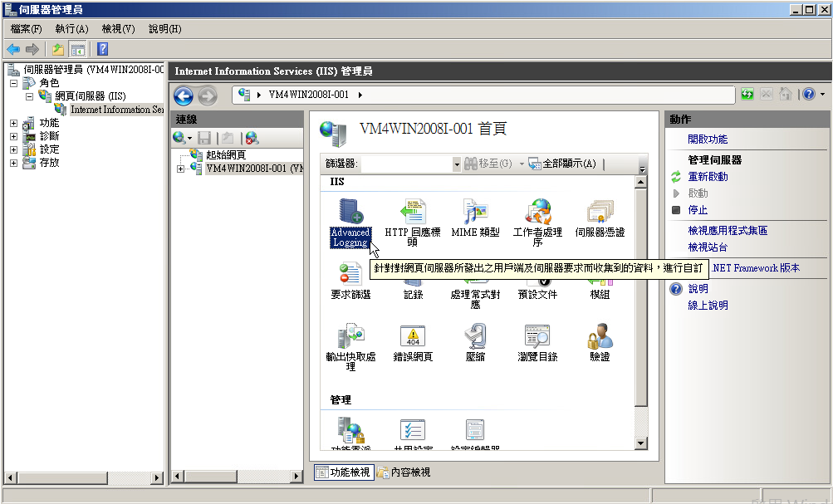Click feature list scroll up arrow
Image resolution: width=833 pixels, height=504 pixels.
[640, 182]
